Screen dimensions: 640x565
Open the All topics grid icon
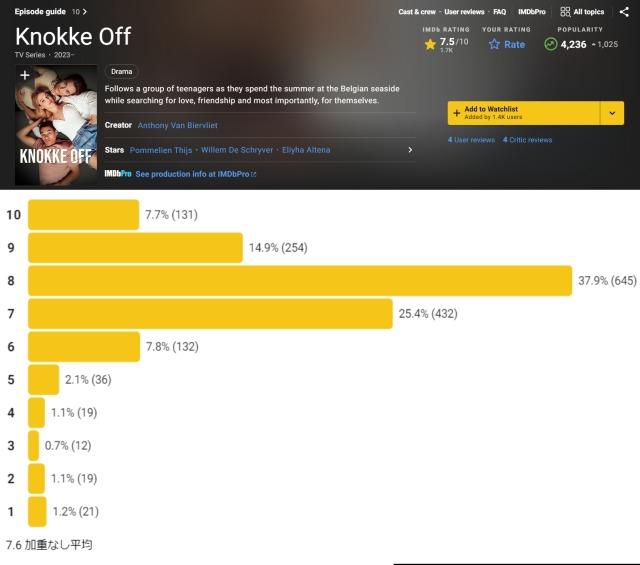coord(566,12)
